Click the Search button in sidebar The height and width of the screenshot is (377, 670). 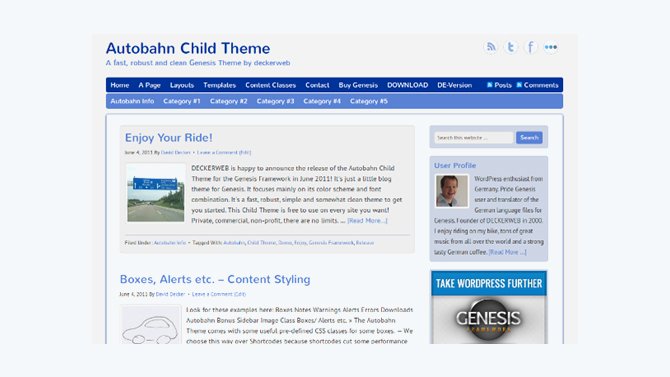tap(529, 138)
